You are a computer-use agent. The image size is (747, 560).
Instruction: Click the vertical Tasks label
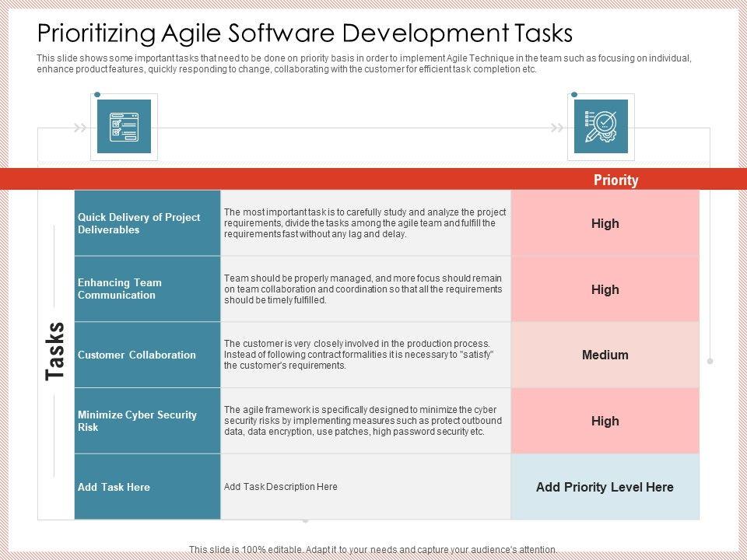pyautogui.click(x=55, y=351)
